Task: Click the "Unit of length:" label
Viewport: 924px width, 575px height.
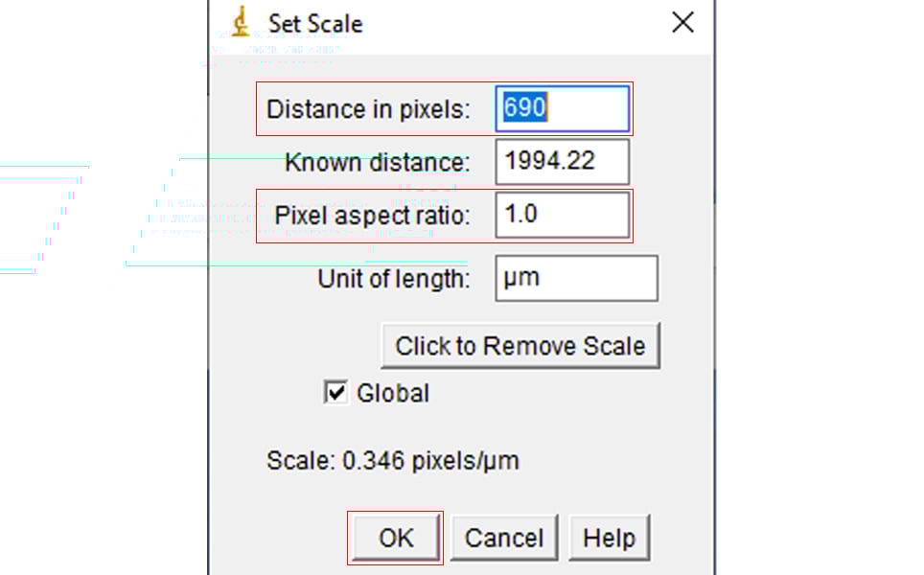Action: coord(394,279)
